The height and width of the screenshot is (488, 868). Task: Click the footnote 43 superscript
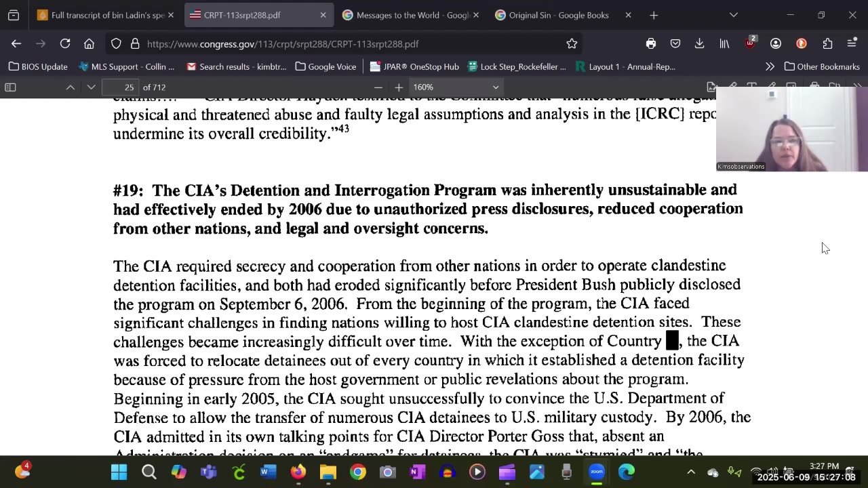(343, 128)
